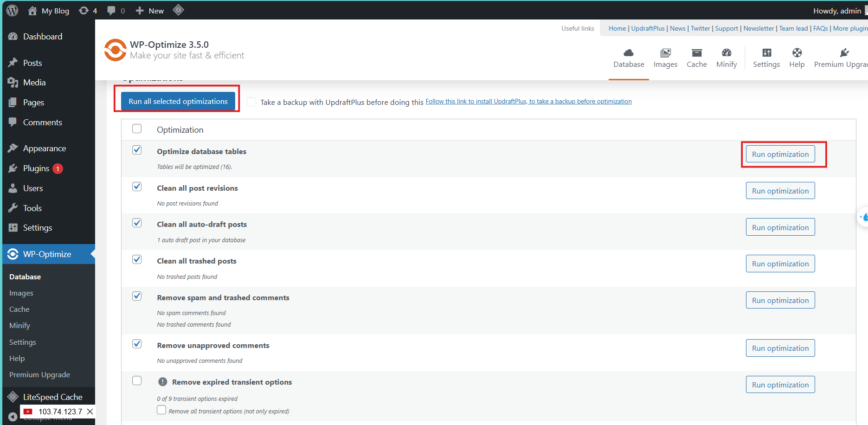The height and width of the screenshot is (425, 868).
Task: Open LiteSpeed diamond icon in admin bar
Action: coord(179,10)
